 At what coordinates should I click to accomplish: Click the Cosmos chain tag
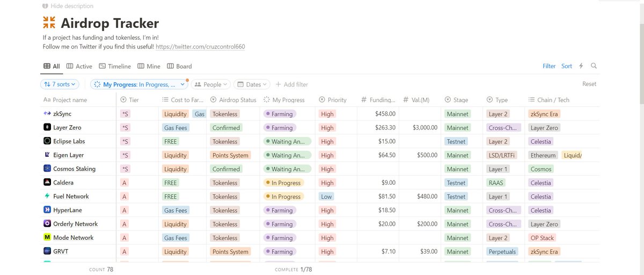541,169
